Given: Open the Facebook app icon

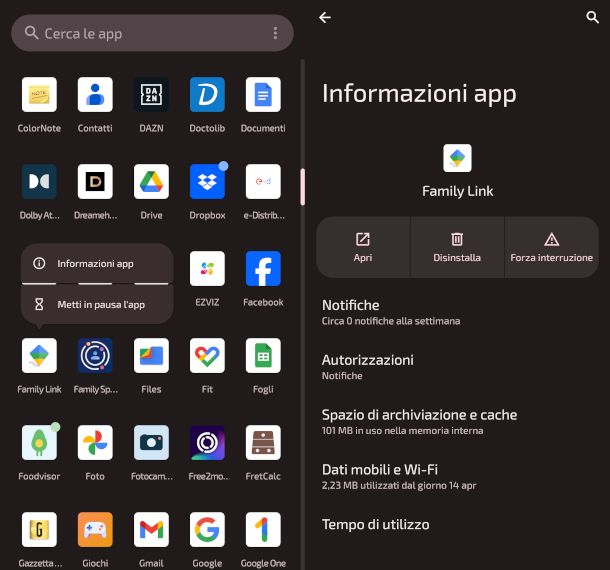Looking at the screenshot, I should coord(263,269).
